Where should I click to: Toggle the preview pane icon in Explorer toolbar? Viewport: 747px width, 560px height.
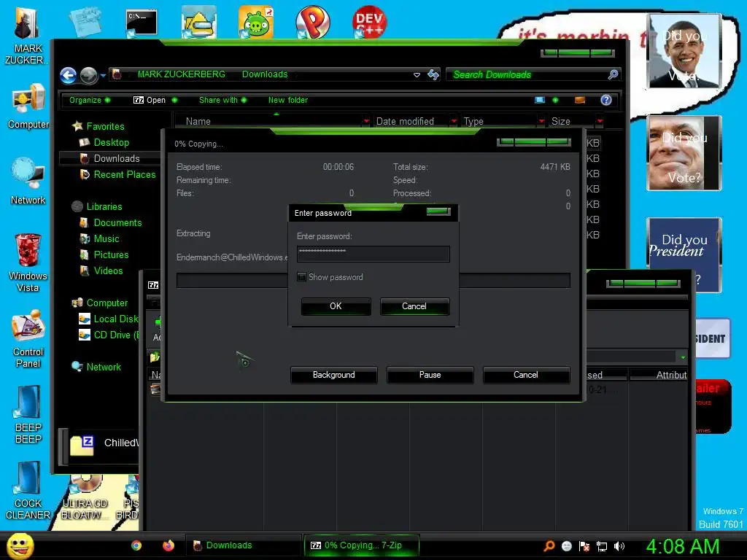[580, 100]
